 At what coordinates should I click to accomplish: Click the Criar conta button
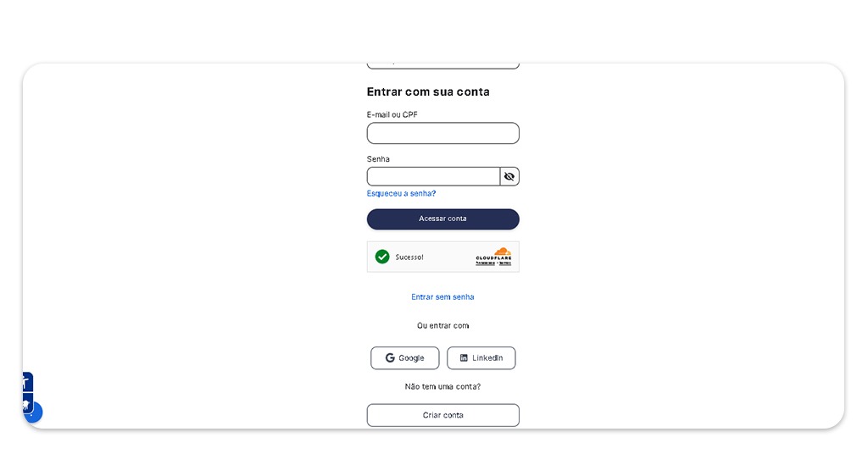point(442,415)
